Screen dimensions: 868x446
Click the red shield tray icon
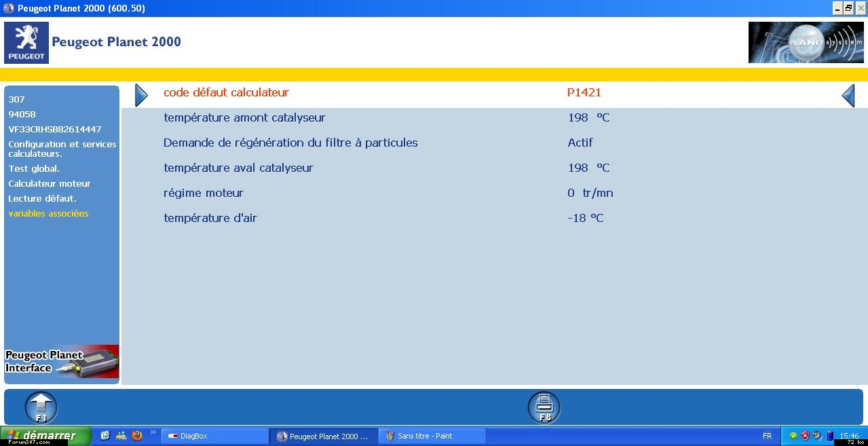point(805,436)
